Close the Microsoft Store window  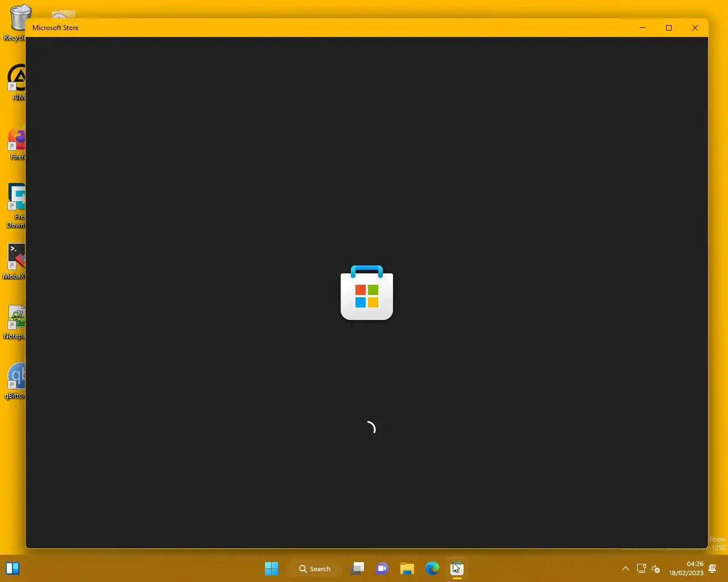click(x=695, y=28)
